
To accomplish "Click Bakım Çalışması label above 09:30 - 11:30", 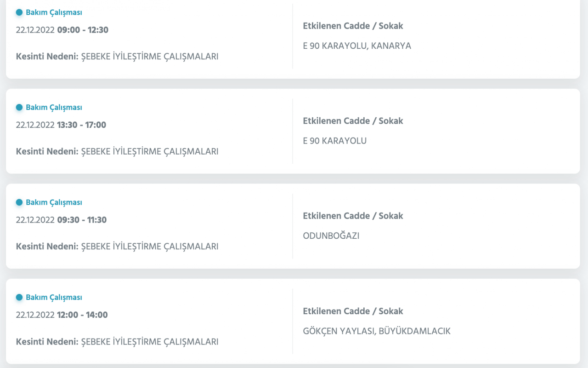I will [x=54, y=202].
